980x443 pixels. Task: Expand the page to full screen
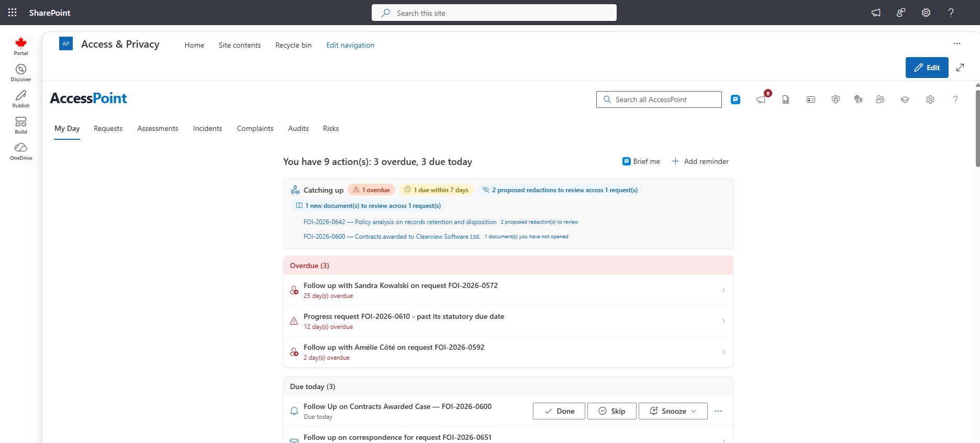(960, 68)
